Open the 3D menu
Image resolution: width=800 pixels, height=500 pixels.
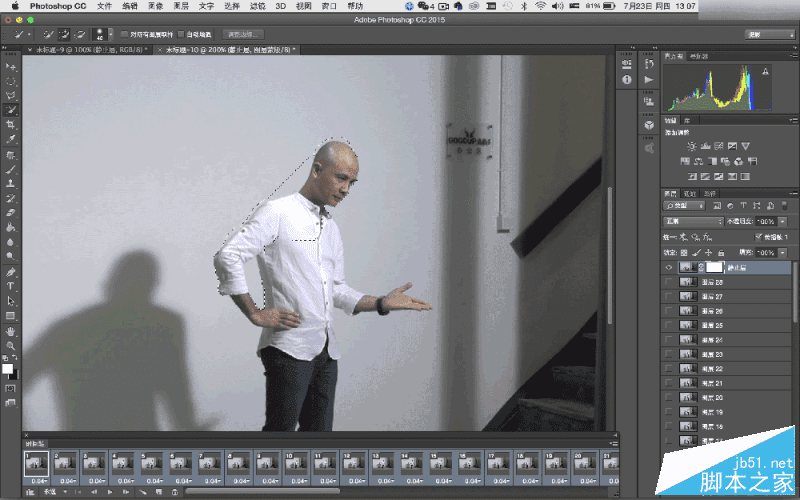point(281,6)
